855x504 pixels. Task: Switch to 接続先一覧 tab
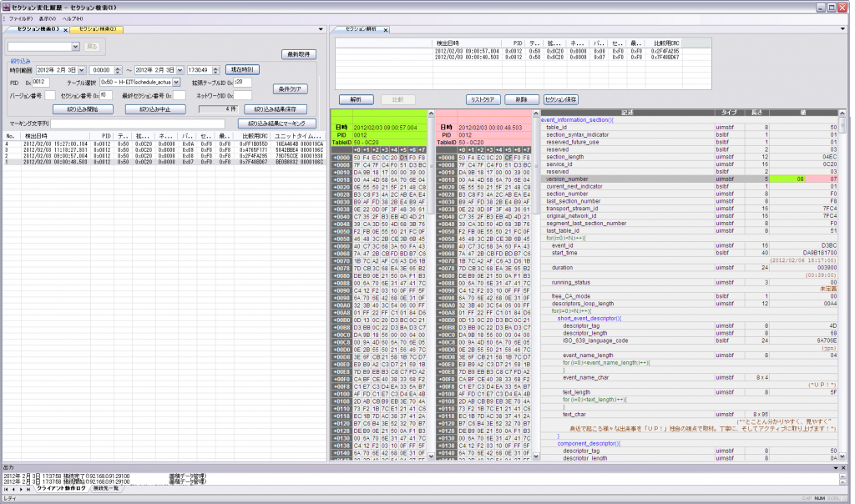coord(105,489)
